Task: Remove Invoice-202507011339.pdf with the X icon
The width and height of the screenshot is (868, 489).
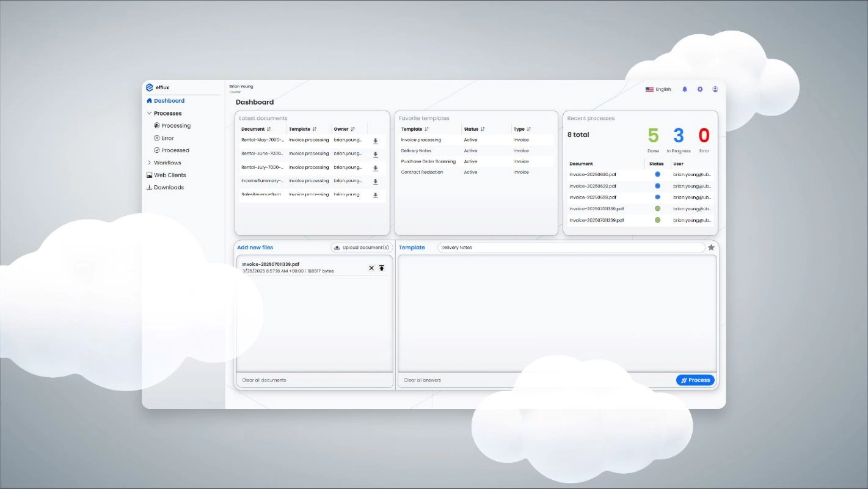Action: pos(371,268)
